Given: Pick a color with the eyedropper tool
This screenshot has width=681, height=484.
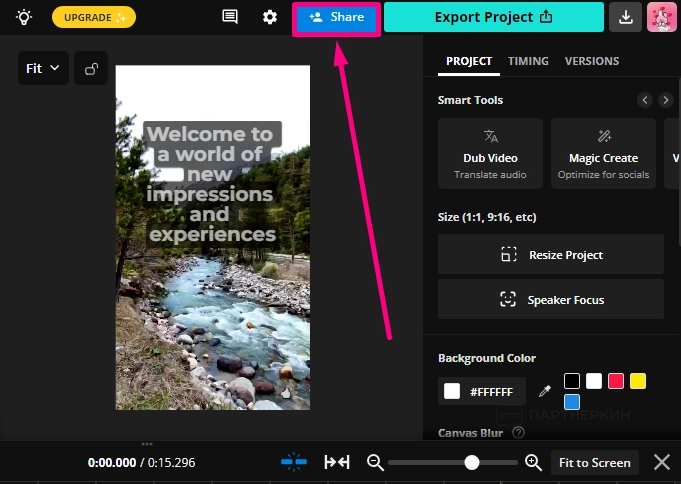Looking at the screenshot, I should coord(545,391).
